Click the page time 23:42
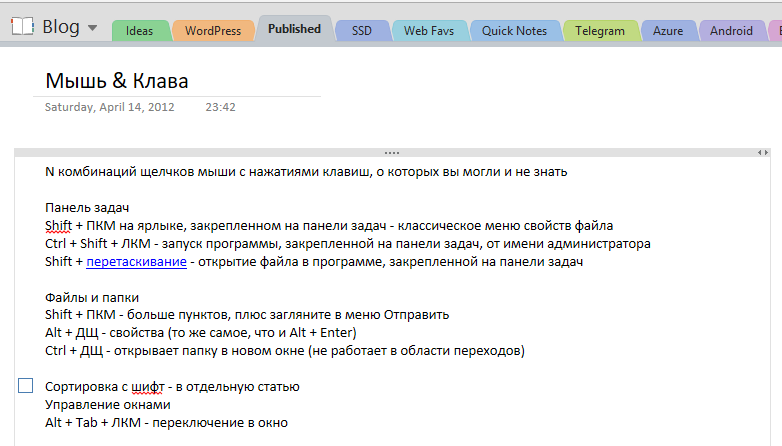Viewport: 782px width, 446px height. coord(220,107)
